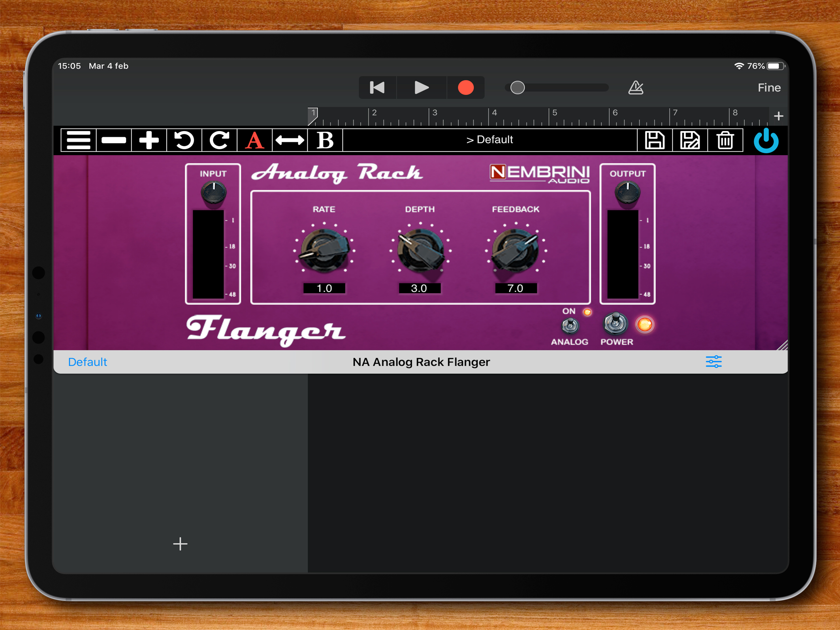
Task: Select preset slot B
Action: pyautogui.click(x=325, y=140)
